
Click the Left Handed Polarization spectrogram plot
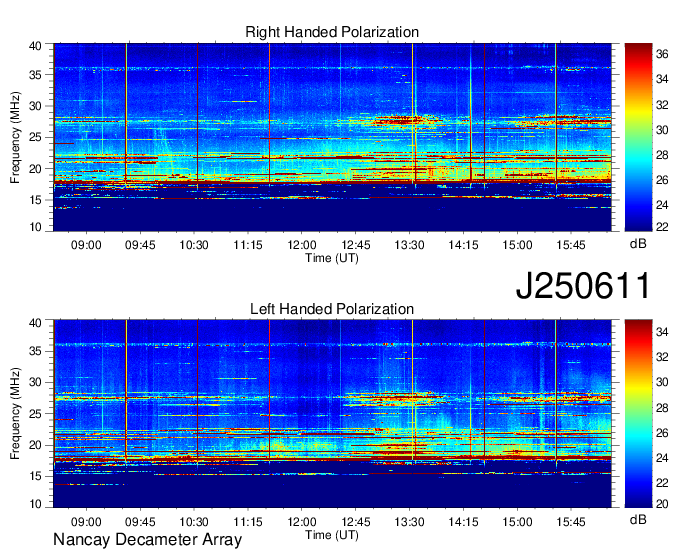point(333,414)
